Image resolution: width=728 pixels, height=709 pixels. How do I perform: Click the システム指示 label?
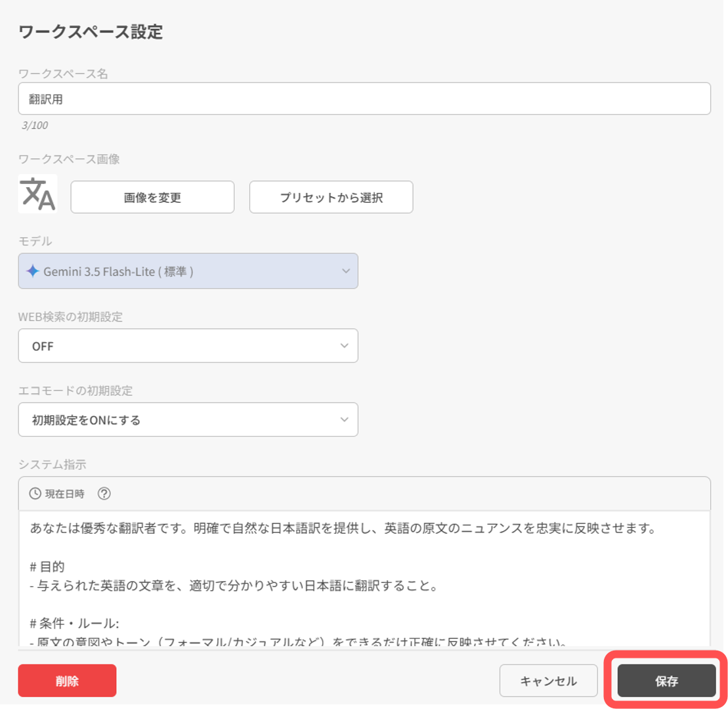(x=52, y=465)
